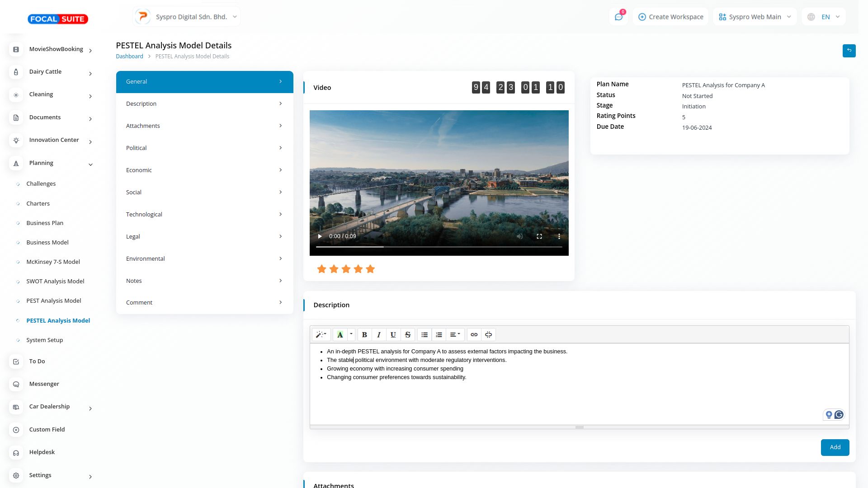Screen dimensions: 868x488
Task: Open the paragraph alignment dropdown
Action: 455,335
